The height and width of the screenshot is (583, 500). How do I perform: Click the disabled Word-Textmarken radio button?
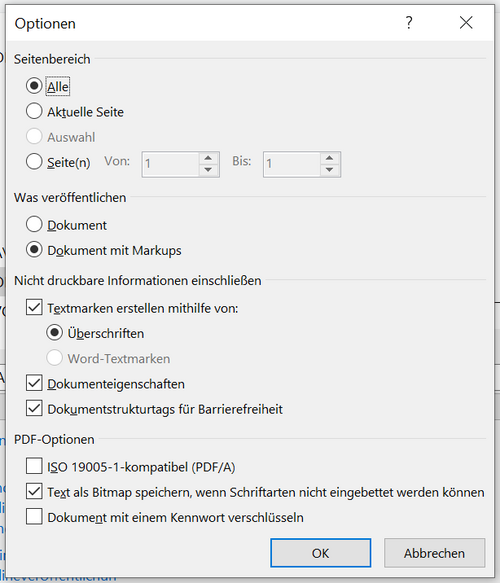pyautogui.click(x=54, y=358)
